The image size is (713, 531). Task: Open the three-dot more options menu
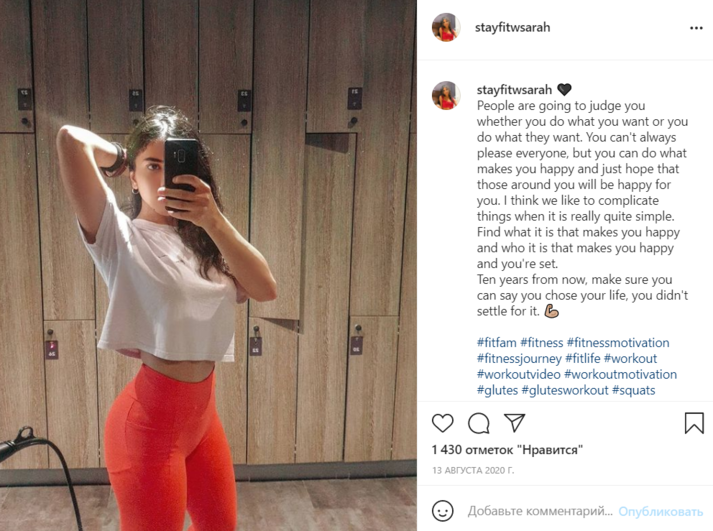pyautogui.click(x=696, y=28)
